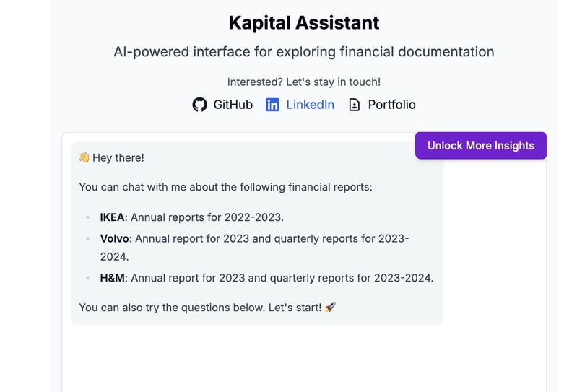Click the "You can chat with me" sentence
Viewport: 577px width, 392px height.
(225, 187)
